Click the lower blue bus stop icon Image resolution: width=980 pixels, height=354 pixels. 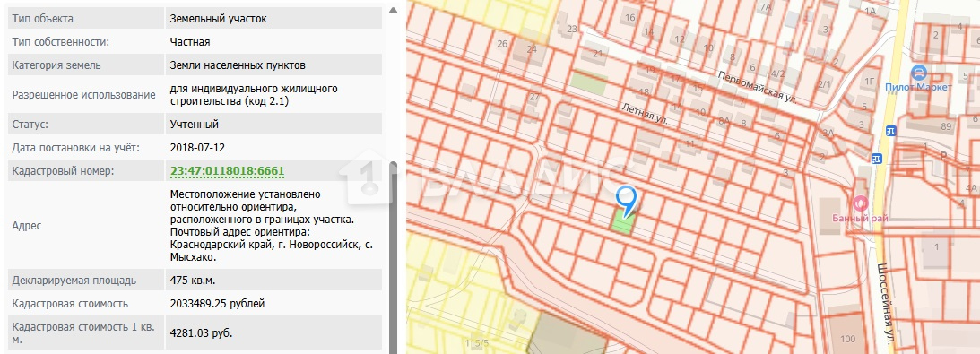[878, 159]
